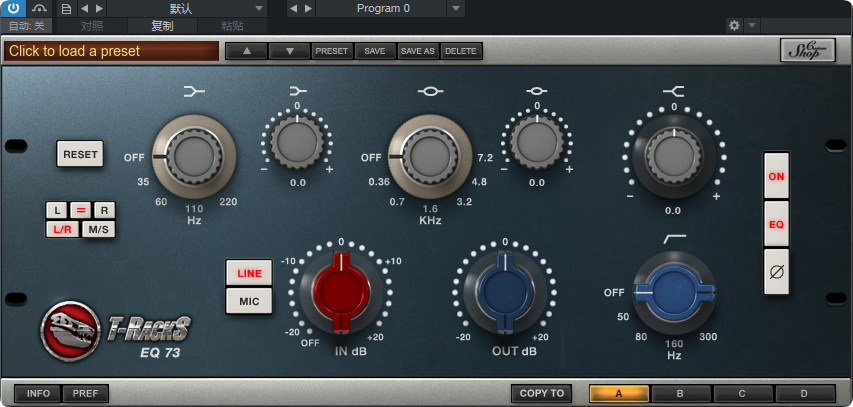
Task: Open the Custom Shop logo button
Action: [x=808, y=50]
